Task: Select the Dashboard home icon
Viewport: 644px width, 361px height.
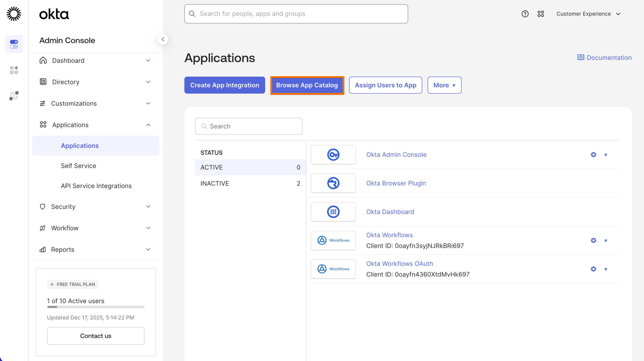Action: (43, 60)
